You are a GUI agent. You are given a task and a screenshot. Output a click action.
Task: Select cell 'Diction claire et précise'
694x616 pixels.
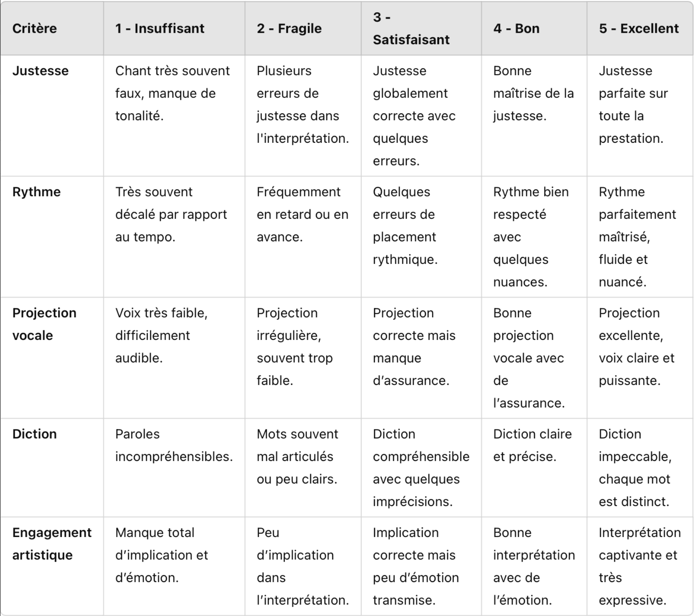[532, 445]
